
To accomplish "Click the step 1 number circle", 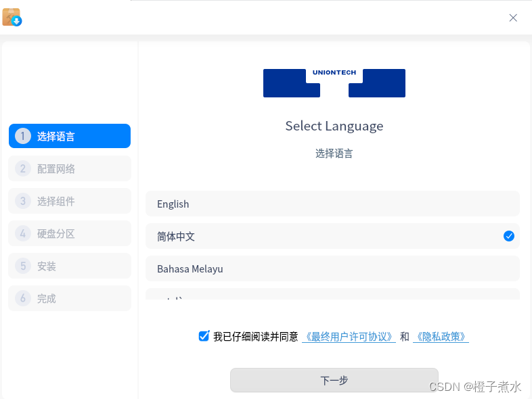I will click(22, 136).
